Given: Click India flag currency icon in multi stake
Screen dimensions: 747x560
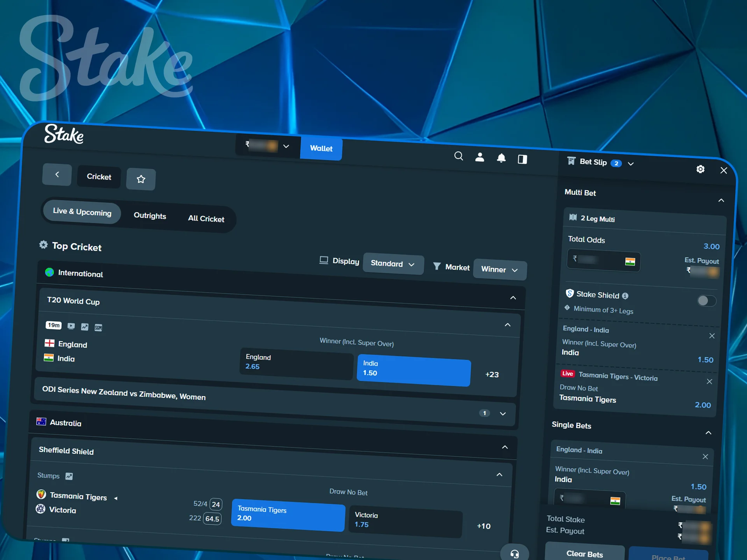Looking at the screenshot, I should pos(630,262).
